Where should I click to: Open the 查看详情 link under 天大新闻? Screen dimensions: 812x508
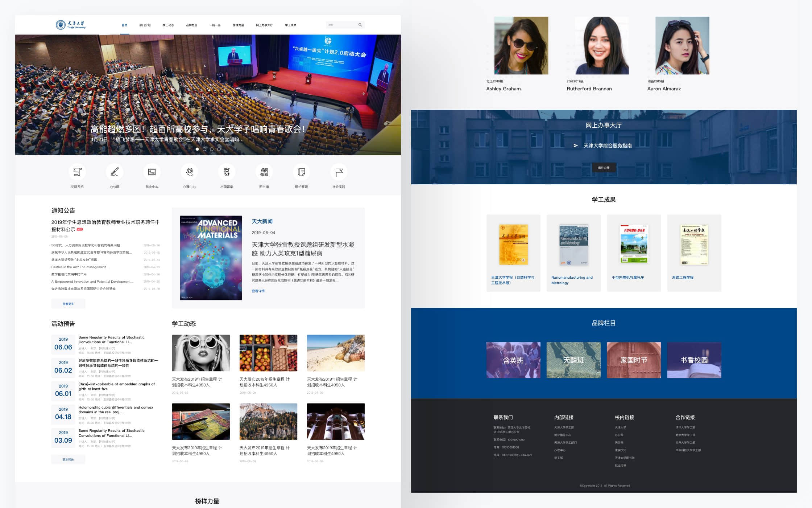tap(258, 291)
